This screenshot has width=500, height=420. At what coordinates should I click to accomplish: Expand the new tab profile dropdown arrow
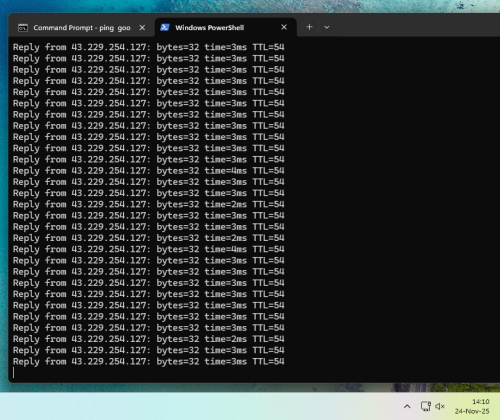point(327,27)
